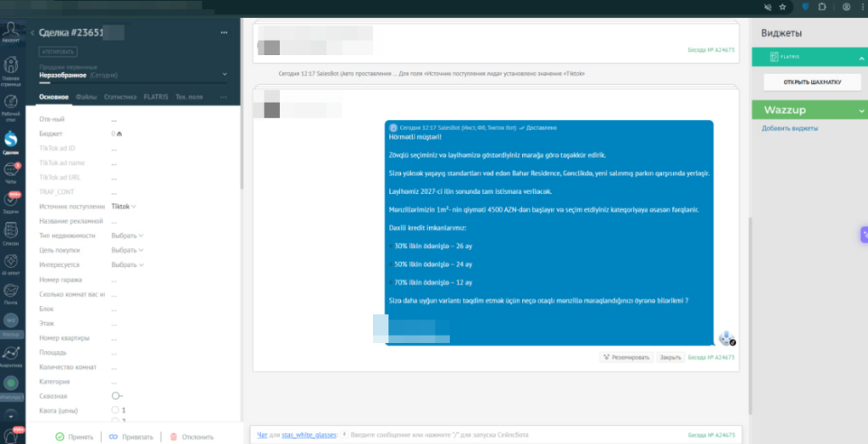Click ОТКРЫТЬ ШАХМАТКУ button in widgets
This screenshot has width=868, height=444.
[x=806, y=82]
